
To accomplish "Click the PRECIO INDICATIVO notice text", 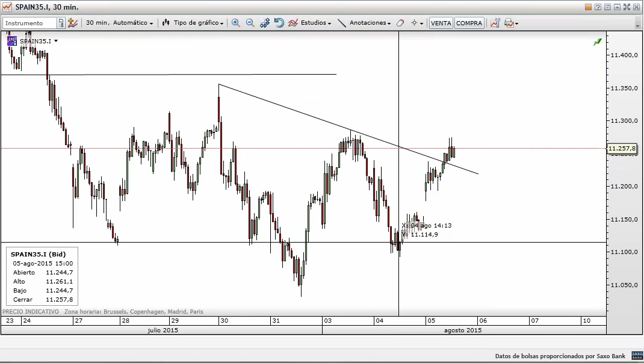I will tap(30, 312).
